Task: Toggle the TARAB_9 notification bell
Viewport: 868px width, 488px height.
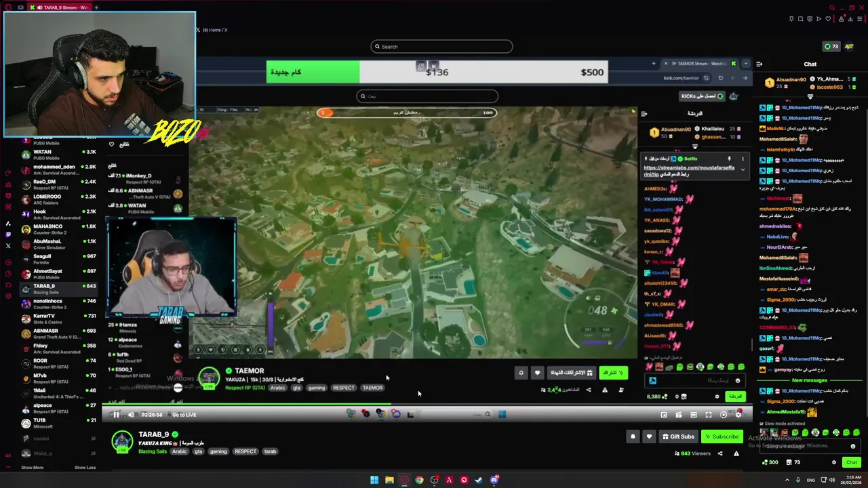Action: [x=633, y=436]
